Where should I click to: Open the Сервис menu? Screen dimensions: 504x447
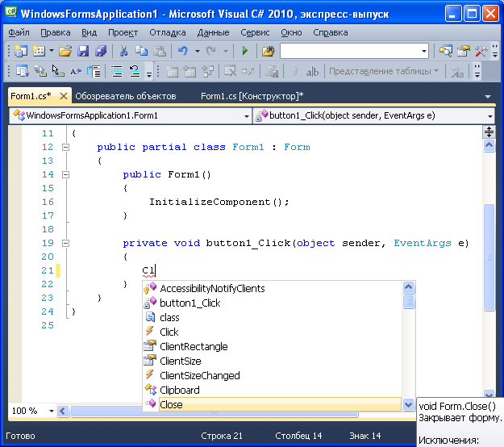(x=255, y=32)
